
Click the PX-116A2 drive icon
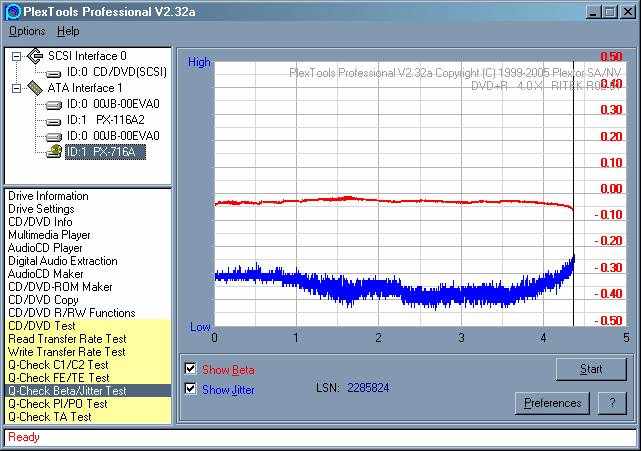pyautogui.click(x=53, y=120)
